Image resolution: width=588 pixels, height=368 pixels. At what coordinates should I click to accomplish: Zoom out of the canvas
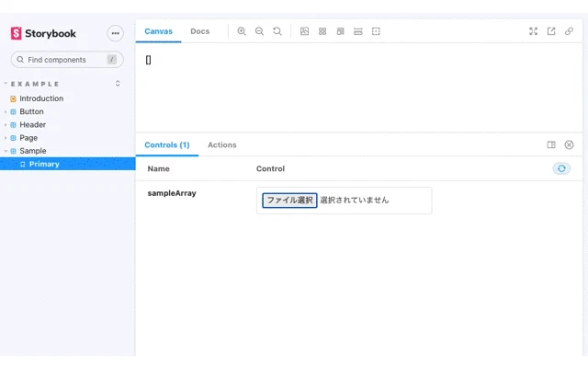pyautogui.click(x=259, y=31)
